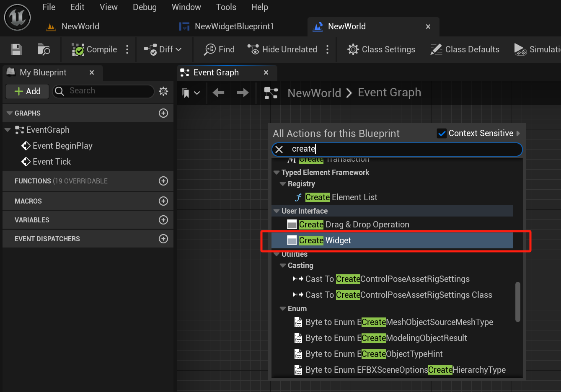Open the View menu
Image resolution: width=561 pixels, height=392 pixels.
click(x=109, y=7)
